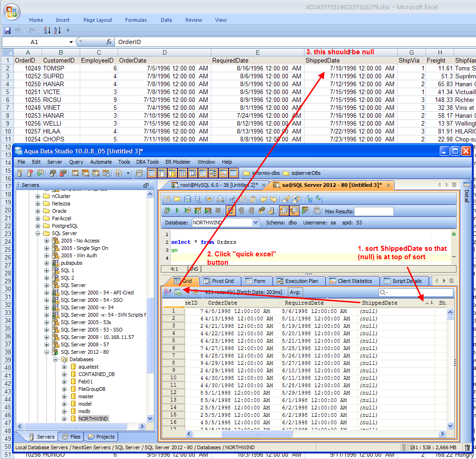Open the Query menu
This screenshot has width=476, height=459.
(x=76, y=162)
